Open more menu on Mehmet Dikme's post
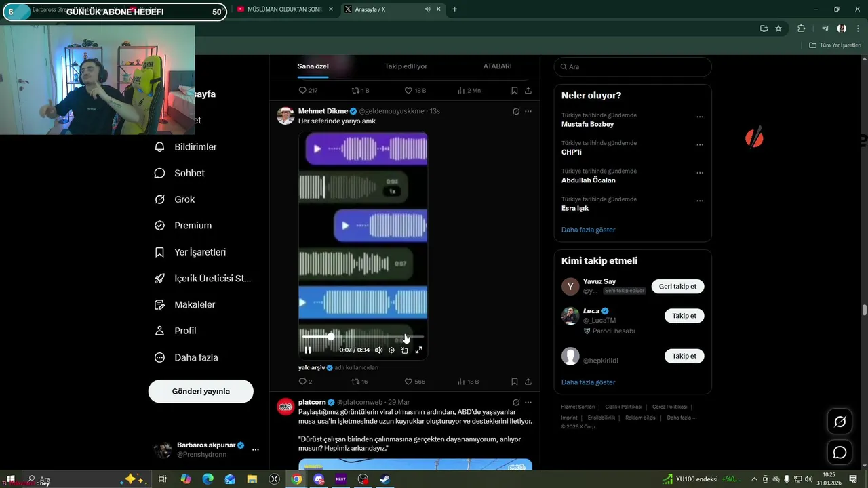The height and width of the screenshot is (488, 868). click(528, 111)
